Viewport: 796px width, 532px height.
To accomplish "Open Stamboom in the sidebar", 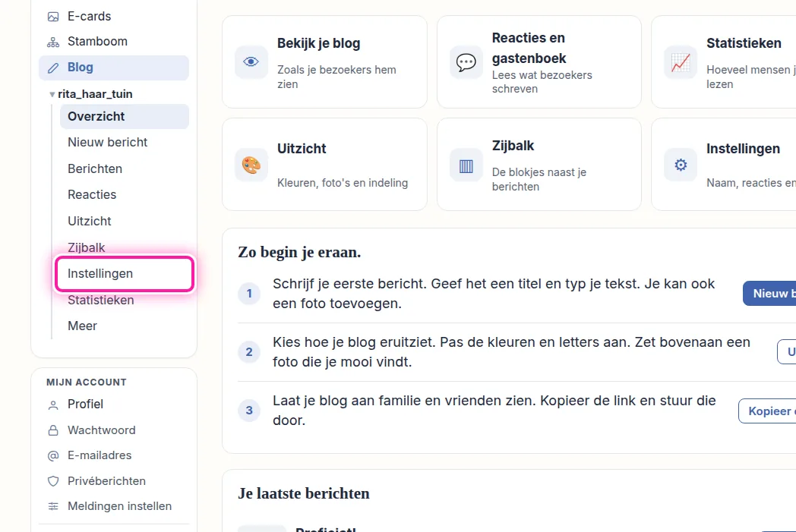I will [x=114, y=42].
